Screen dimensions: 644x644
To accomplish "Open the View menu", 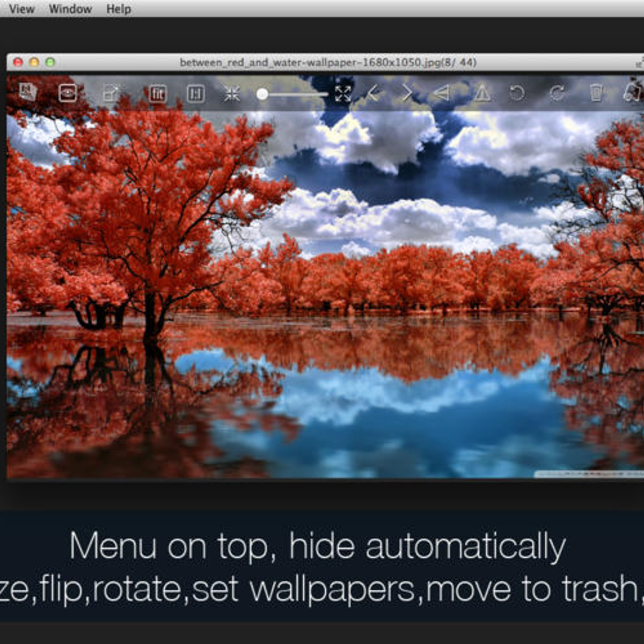I will coord(21,9).
